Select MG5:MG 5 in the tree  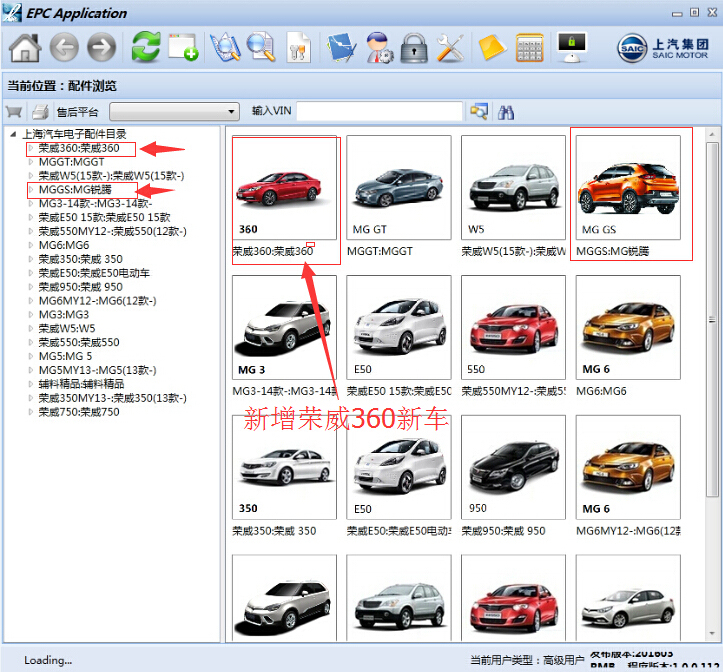[65, 356]
